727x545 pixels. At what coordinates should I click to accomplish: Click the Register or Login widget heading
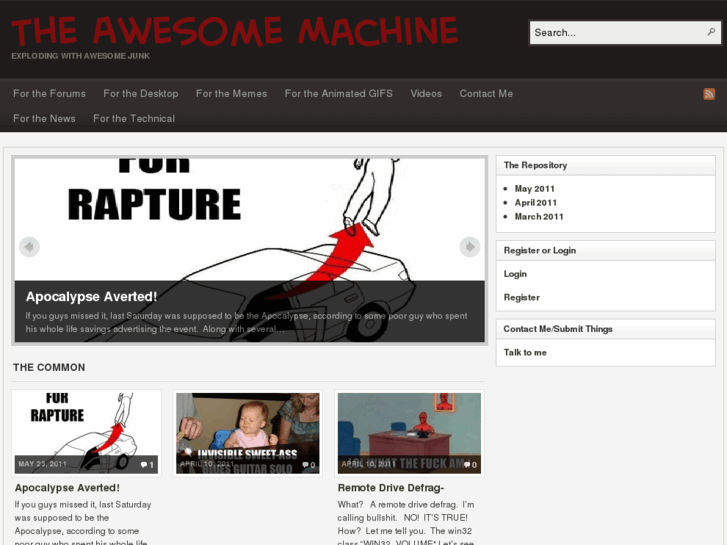[540, 250]
